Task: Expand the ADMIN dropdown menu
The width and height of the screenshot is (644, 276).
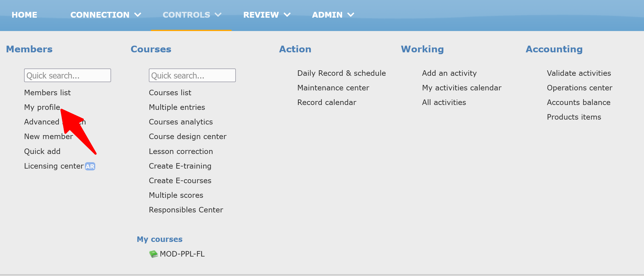Action: 333,15
